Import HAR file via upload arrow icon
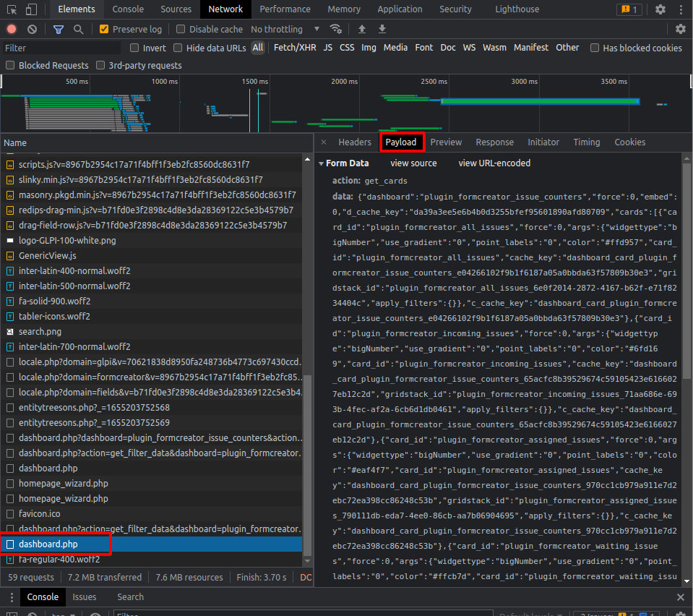The image size is (693, 616). [x=361, y=29]
